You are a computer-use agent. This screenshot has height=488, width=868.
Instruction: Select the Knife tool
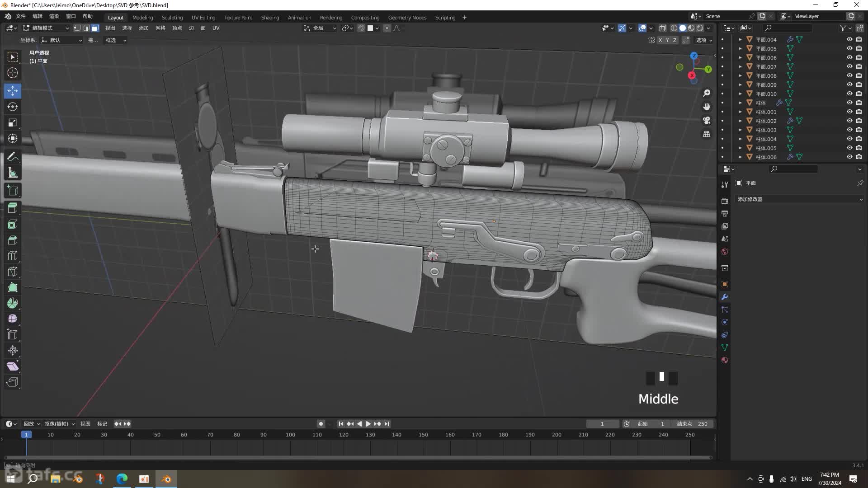13,272
